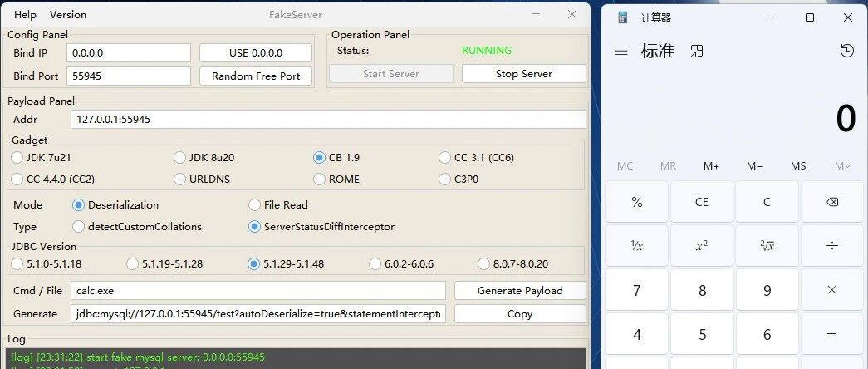Click the Generate Payload button
Image resolution: width=868 pixels, height=369 pixels.
click(520, 290)
